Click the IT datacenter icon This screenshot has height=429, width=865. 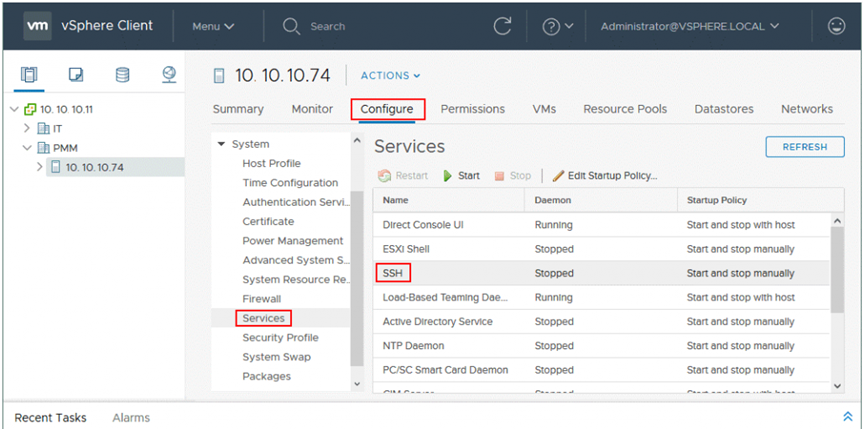pos(42,128)
